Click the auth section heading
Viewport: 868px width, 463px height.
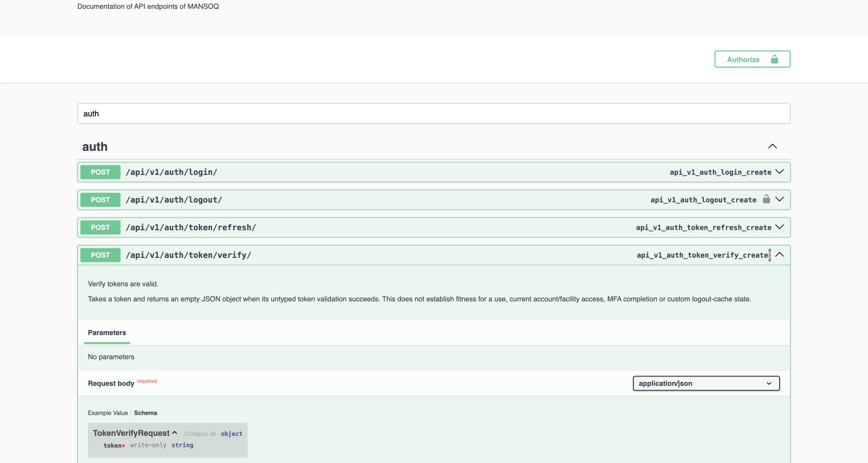coord(95,147)
